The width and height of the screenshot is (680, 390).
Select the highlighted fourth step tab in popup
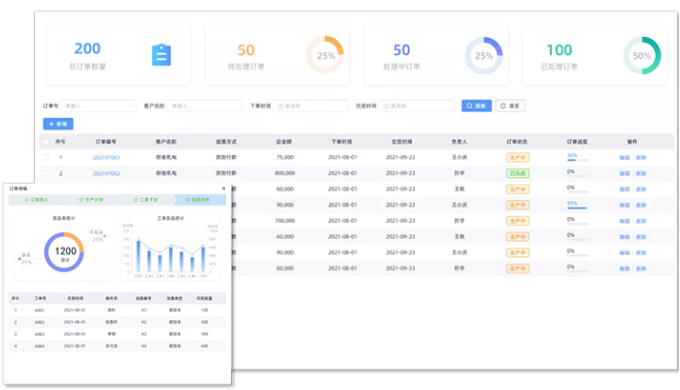point(199,200)
